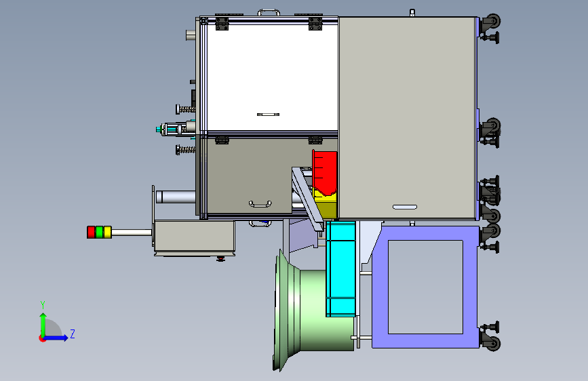Select the large beige cabinet panel
This screenshot has height=381, width=588.
pyautogui.click(x=407, y=118)
